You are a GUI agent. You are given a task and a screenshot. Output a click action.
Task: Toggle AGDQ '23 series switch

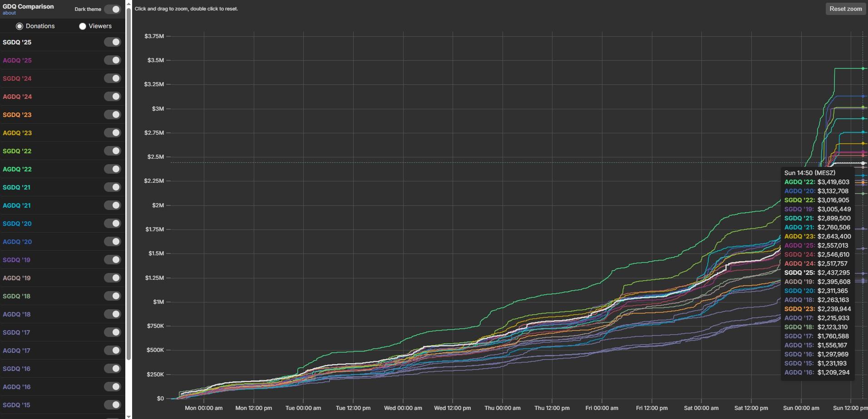[112, 133]
